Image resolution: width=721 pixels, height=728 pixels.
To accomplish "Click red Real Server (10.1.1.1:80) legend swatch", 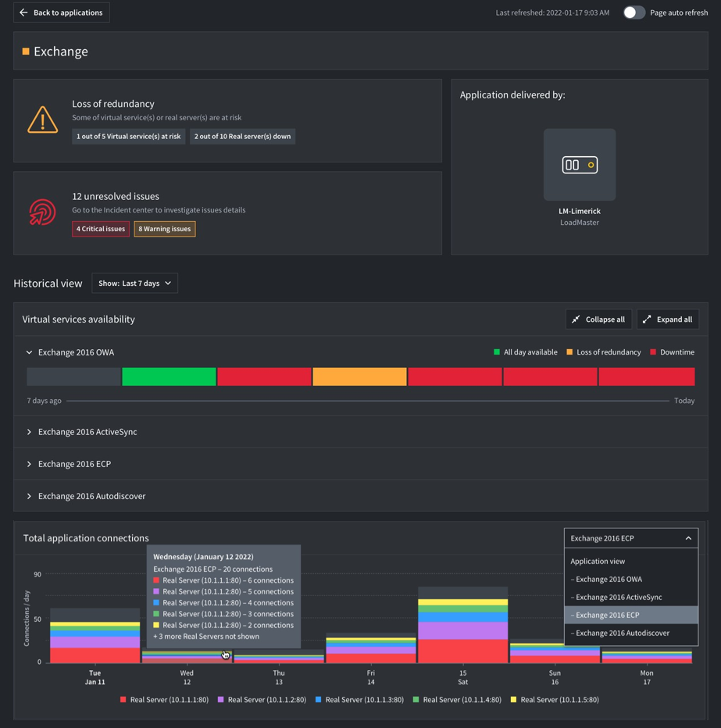I will 123,699.
